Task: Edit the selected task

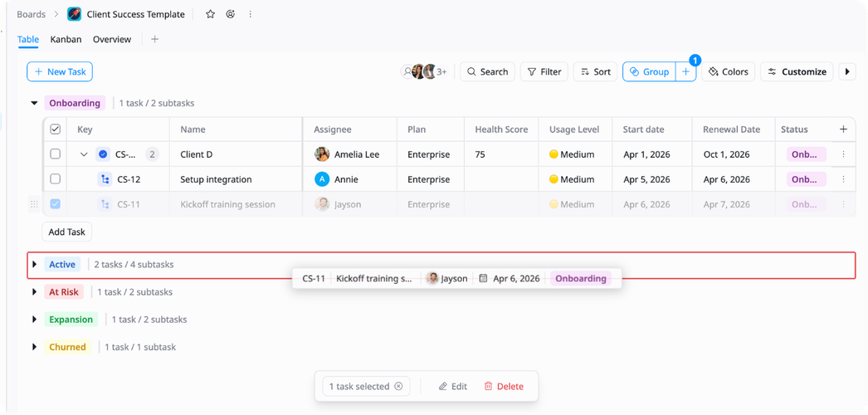Action: (453, 386)
